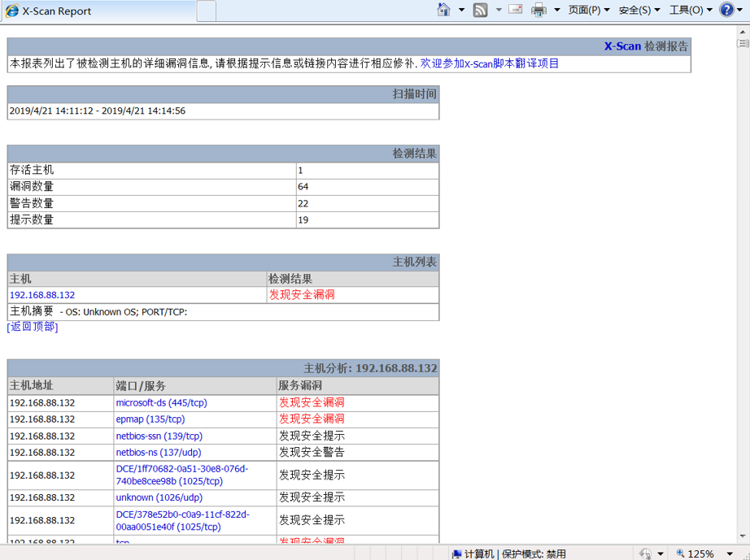The width and height of the screenshot is (750, 560).
Task: Click the new blank tab button
Action: (x=206, y=11)
